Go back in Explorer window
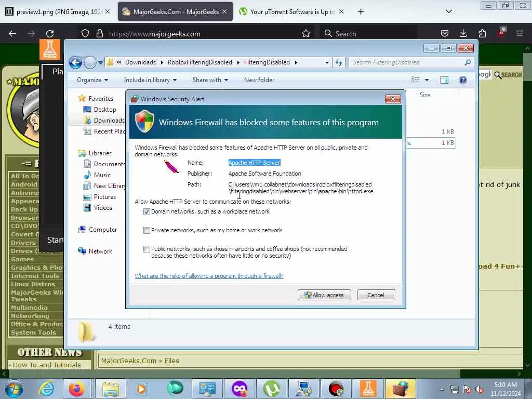Viewport: 532px width, 399px height. click(x=76, y=62)
